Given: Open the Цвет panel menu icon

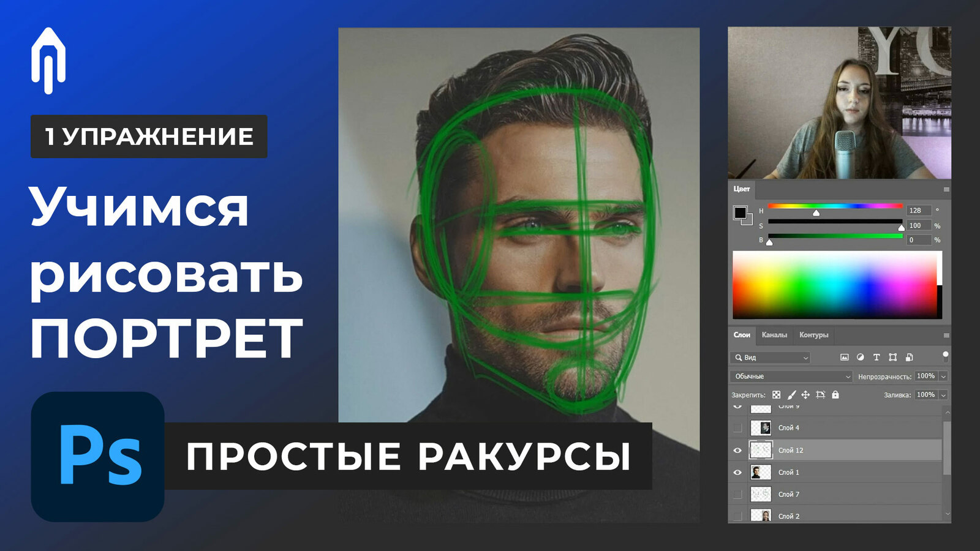Looking at the screenshot, I should coord(946,189).
